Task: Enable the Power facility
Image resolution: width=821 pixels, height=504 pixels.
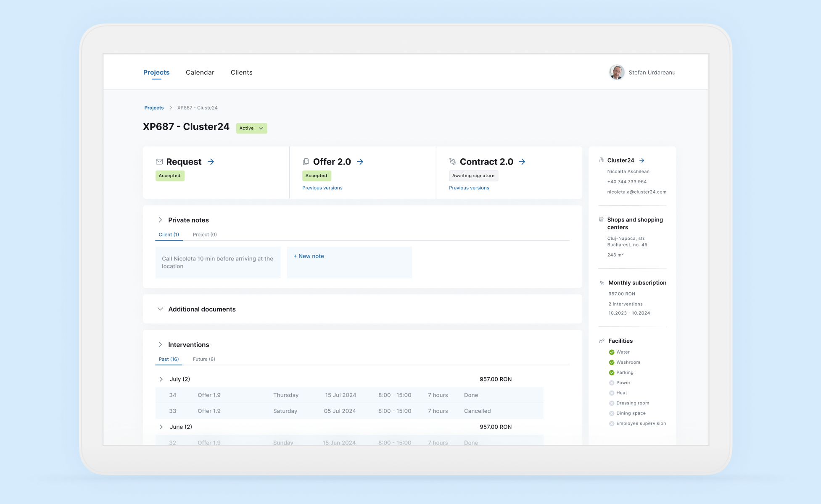Action: 612,383
